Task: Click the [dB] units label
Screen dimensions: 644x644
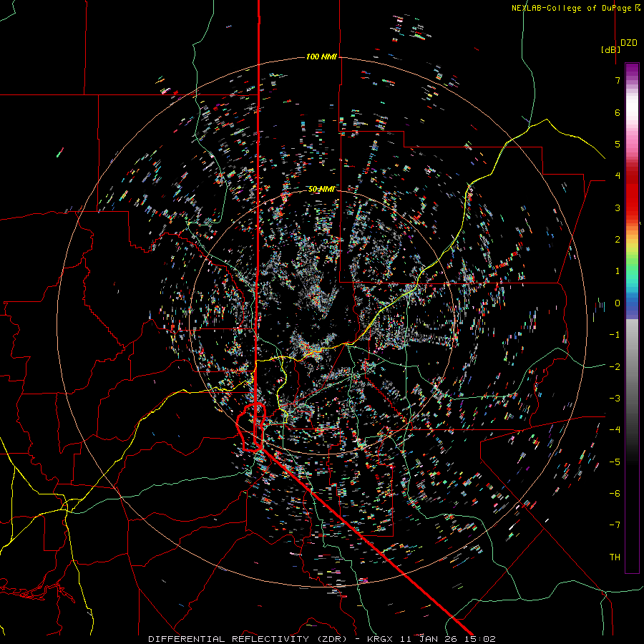Action: tap(610, 49)
